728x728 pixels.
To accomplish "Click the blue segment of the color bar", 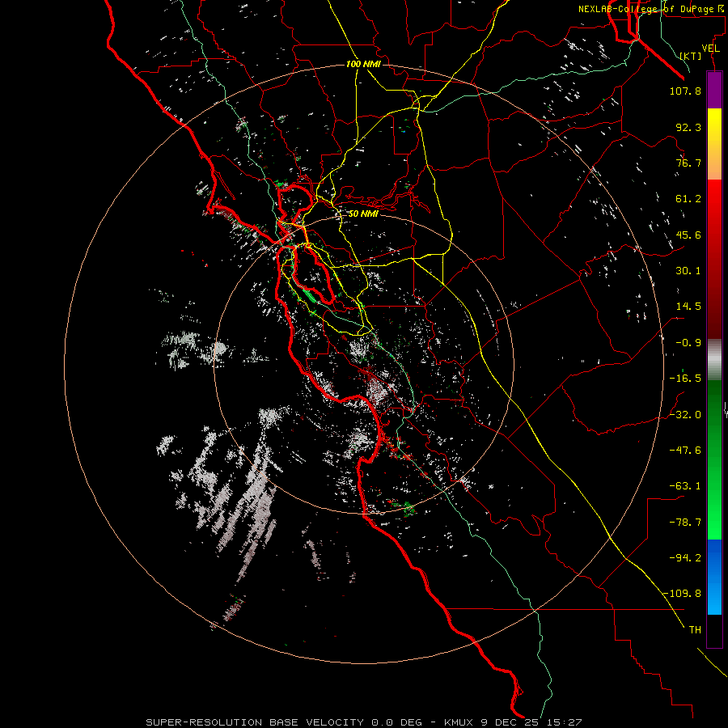I will coord(714,577).
